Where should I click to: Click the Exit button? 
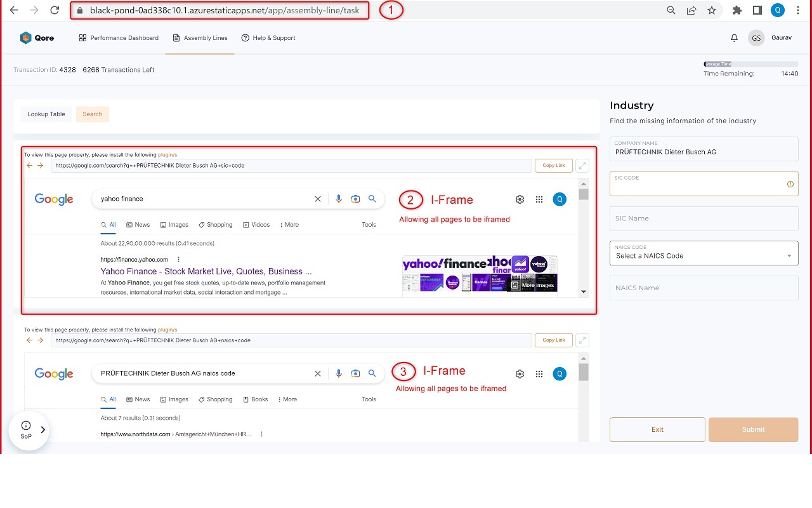click(657, 429)
